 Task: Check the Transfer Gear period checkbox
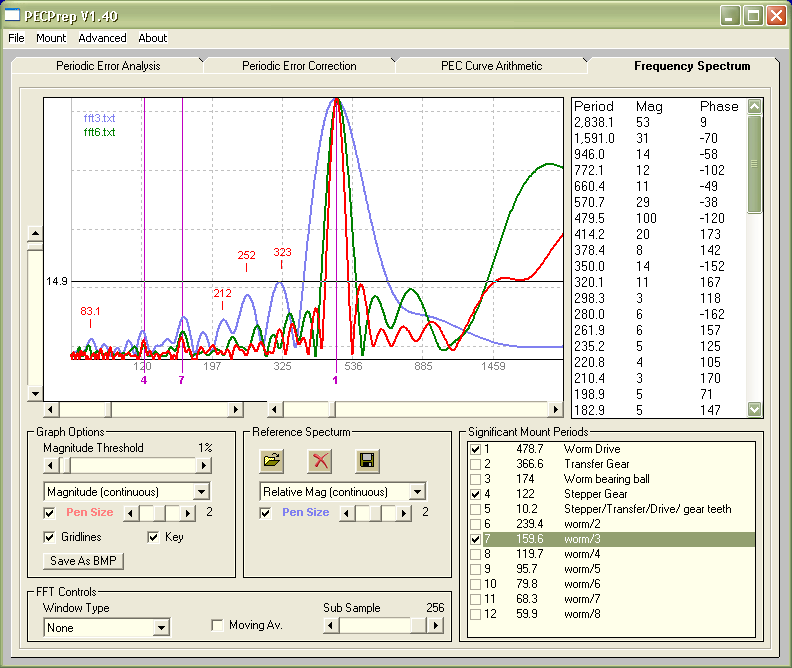[475, 464]
